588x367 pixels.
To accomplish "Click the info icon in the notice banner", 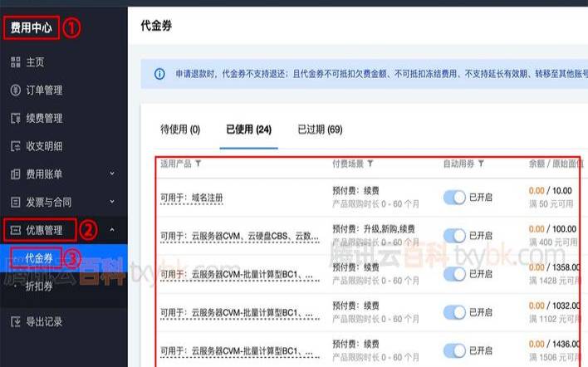I will point(159,74).
